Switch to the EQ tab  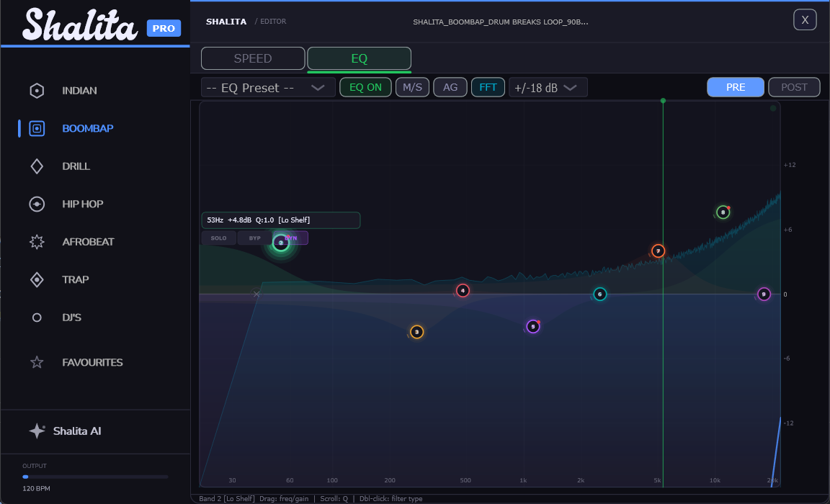(x=360, y=58)
